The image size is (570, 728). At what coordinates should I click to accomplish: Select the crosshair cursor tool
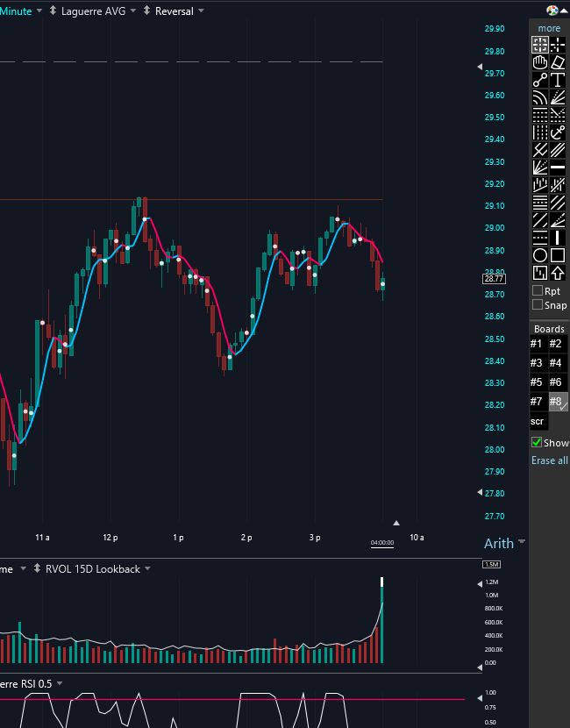(x=556, y=44)
